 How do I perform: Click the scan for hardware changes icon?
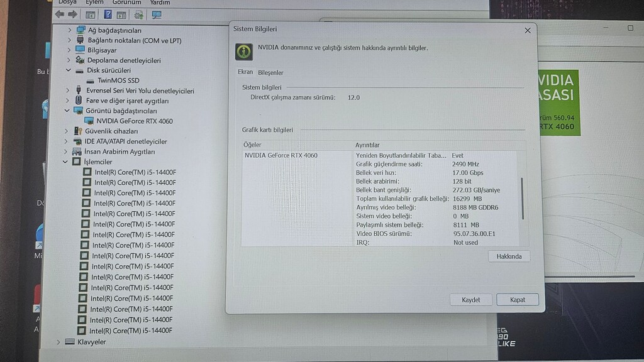click(x=139, y=15)
